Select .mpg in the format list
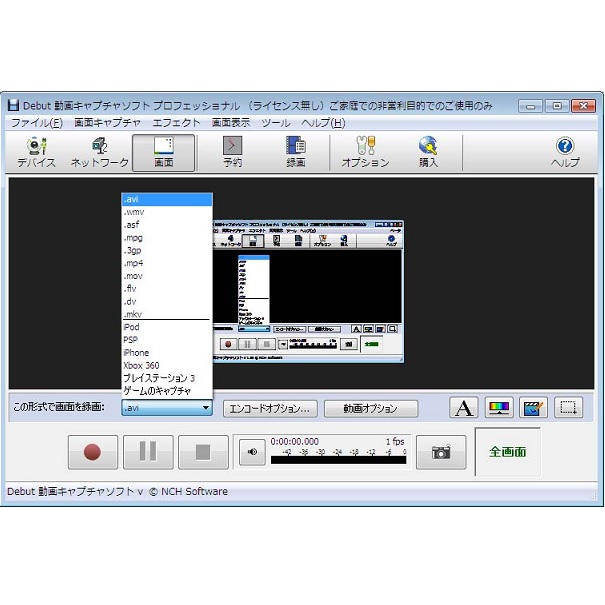 167,238
